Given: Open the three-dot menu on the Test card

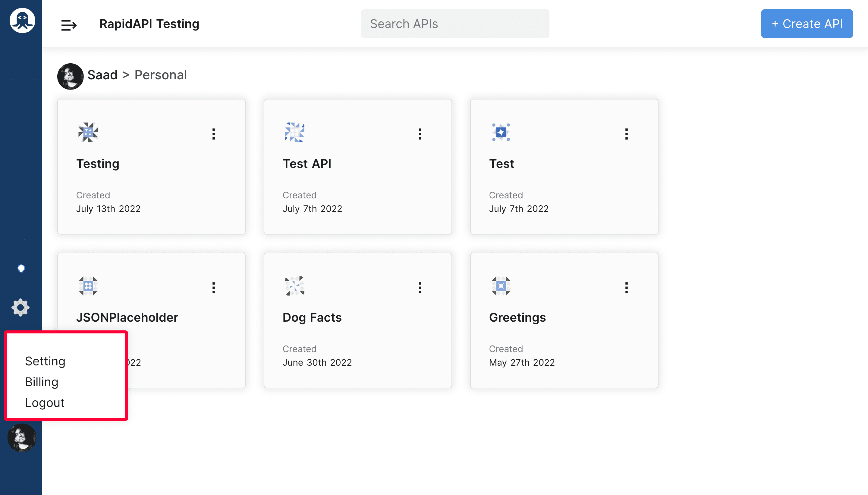Looking at the screenshot, I should click(626, 134).
